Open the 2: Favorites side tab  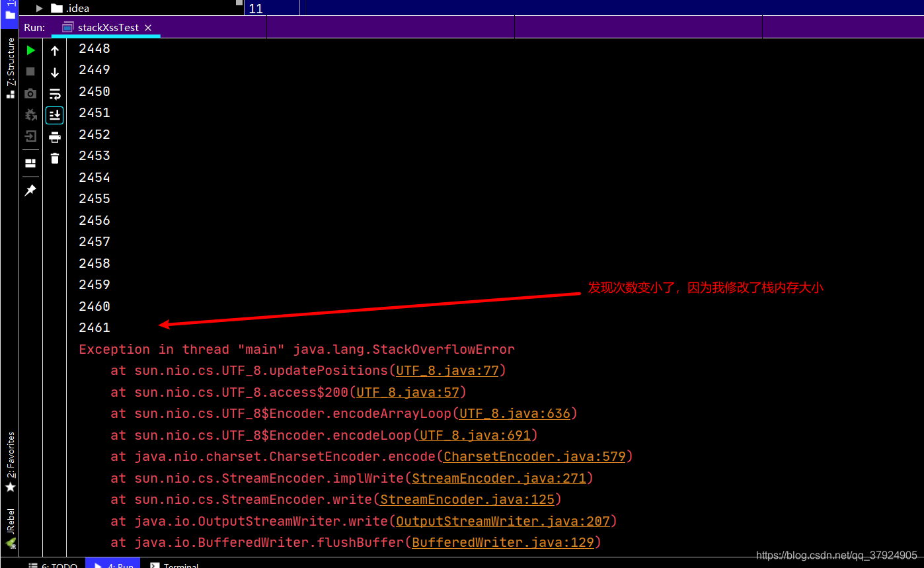tap(10, 462)
